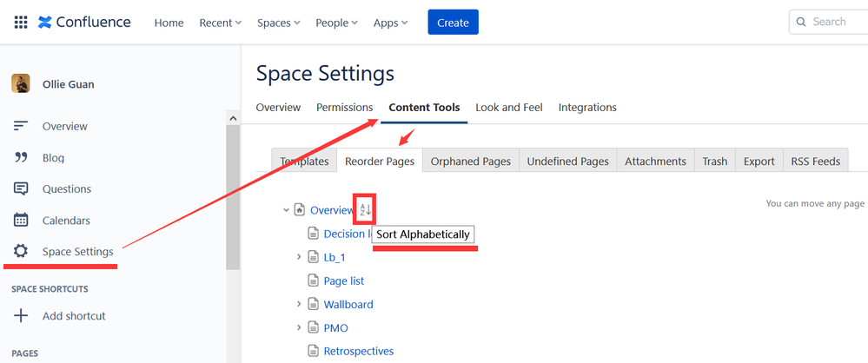Click the search magnifier icon

(800, 22)
